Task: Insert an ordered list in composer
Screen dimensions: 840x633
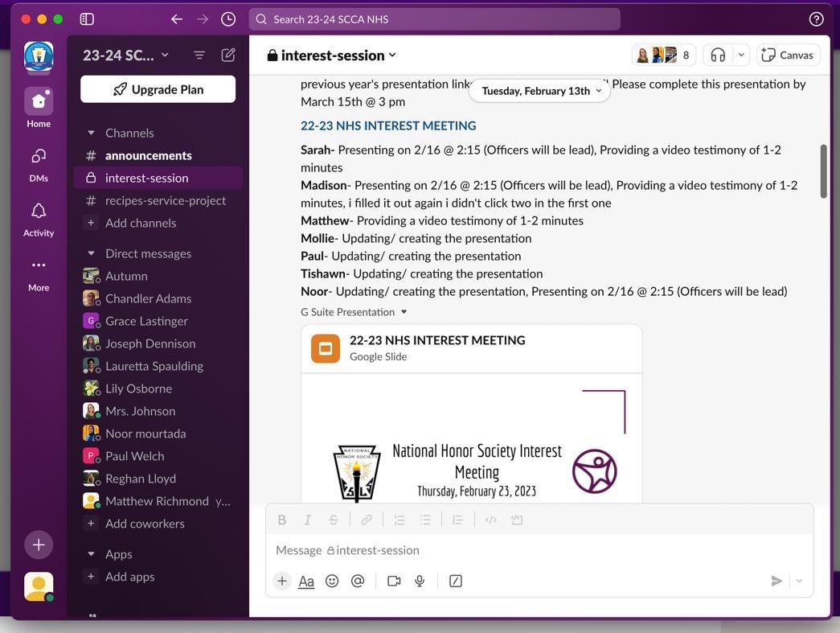Action: pyautogui.click(x=400, y=520)
